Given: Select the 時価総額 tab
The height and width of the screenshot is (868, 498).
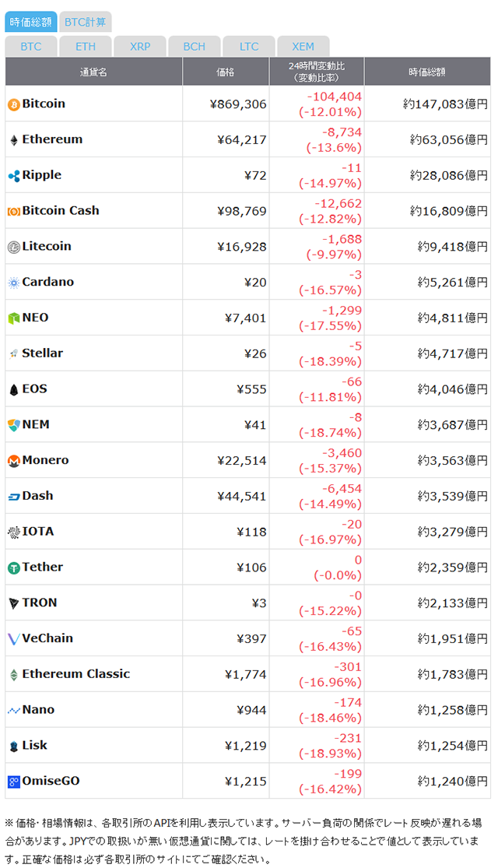Looking at the screenshot, I should [30, 22].
